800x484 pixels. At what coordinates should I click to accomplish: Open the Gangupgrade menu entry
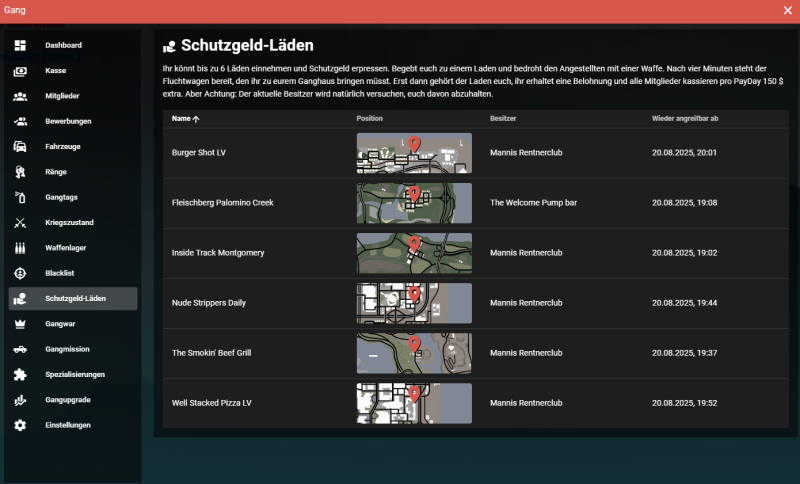73,400
